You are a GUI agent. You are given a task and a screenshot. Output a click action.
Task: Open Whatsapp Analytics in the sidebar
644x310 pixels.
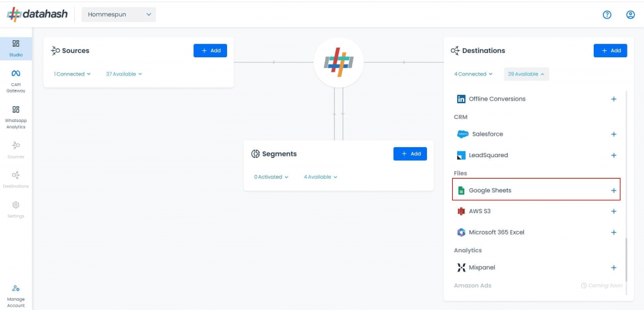pos(16,118)
